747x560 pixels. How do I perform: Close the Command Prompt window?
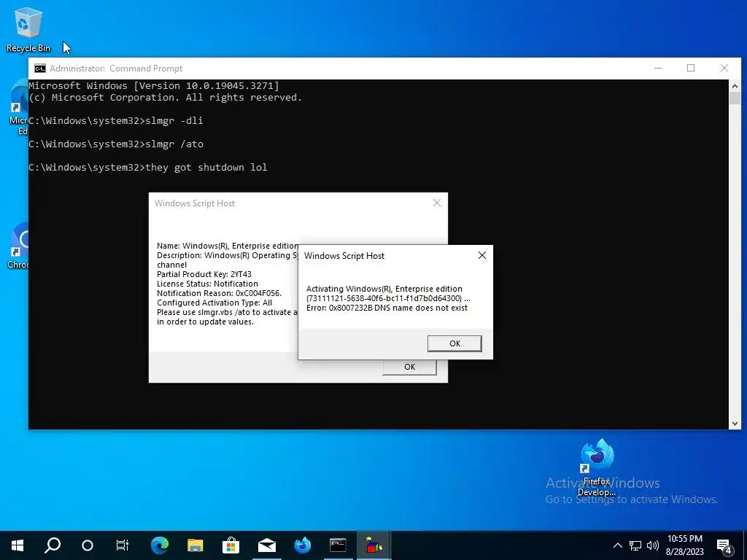(x=724, y=69)
